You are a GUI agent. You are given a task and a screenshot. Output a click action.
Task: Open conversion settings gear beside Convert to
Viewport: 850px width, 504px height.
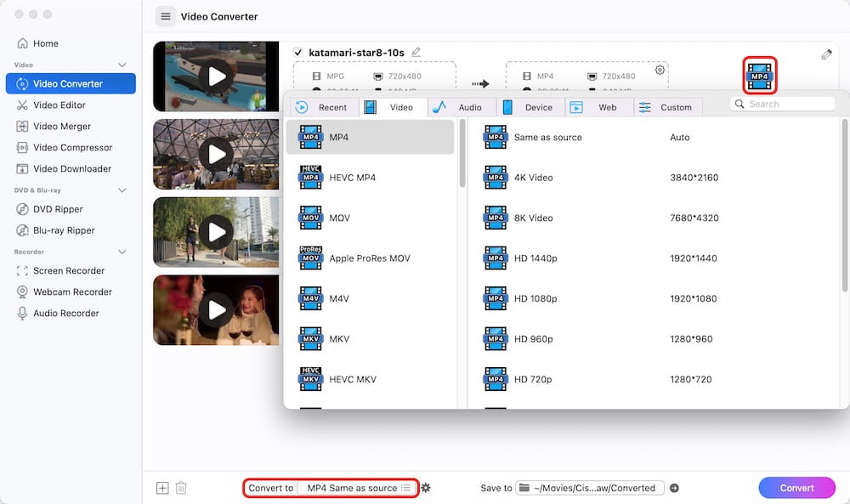(426, 488)
